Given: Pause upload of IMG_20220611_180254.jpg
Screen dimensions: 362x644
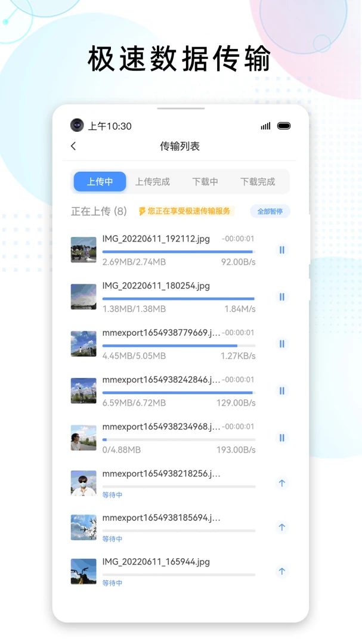Looking at the screenshot, I should click(282, 297).
